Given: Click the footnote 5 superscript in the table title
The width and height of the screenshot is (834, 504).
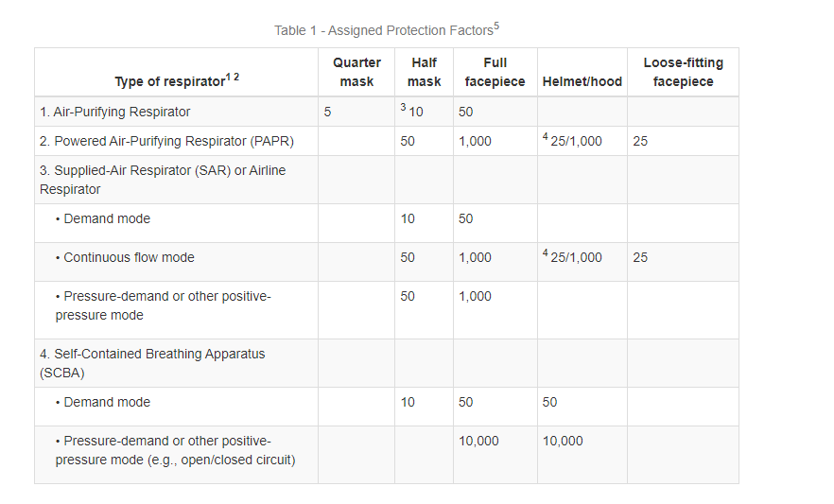Looking at the screenshot, I should pos(496,26).
